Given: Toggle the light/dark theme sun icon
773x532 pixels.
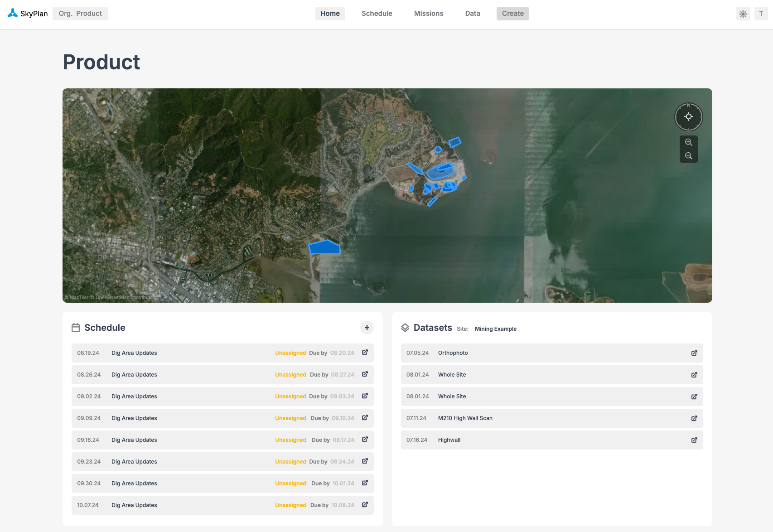Looking at the screenshot, I should pos(743,14).
